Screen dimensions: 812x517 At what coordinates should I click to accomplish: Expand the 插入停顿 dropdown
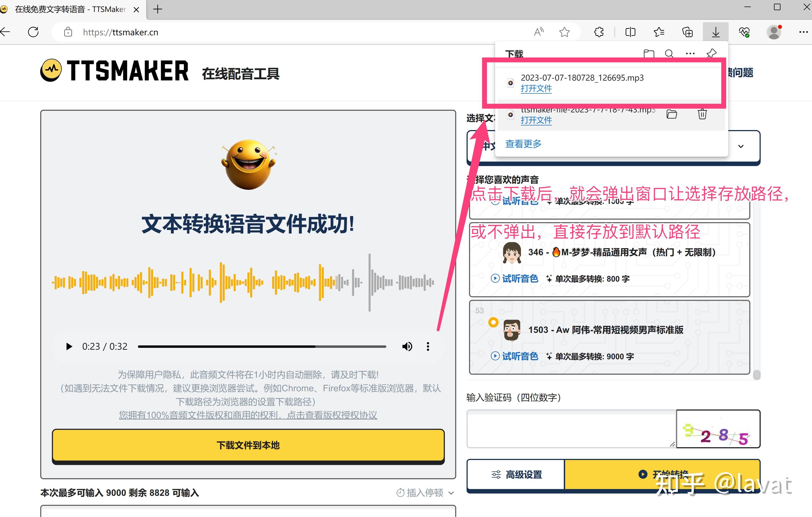[x=425, y=493]
